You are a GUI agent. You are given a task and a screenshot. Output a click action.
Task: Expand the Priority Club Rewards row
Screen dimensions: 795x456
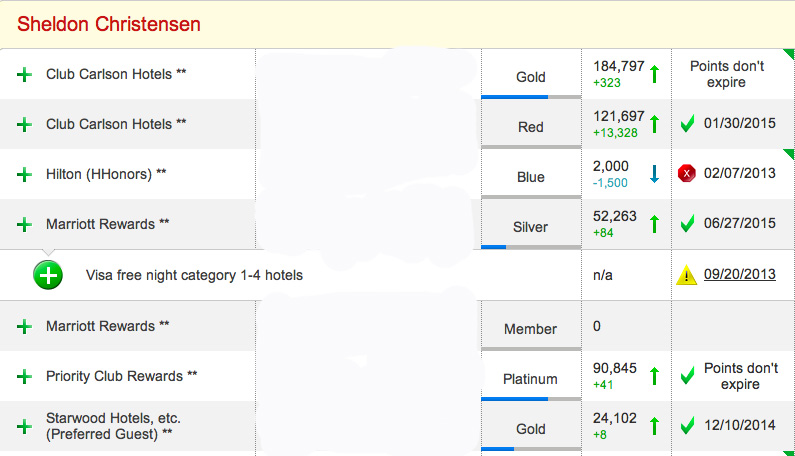tap(24, 376)
